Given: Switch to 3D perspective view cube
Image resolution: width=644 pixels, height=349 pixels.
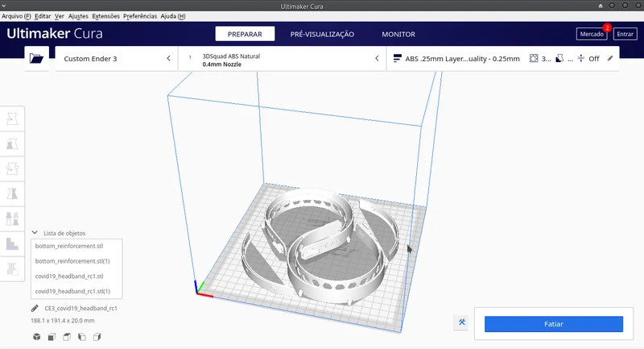Looking at the screenshot, I should (x=36, y=337).
